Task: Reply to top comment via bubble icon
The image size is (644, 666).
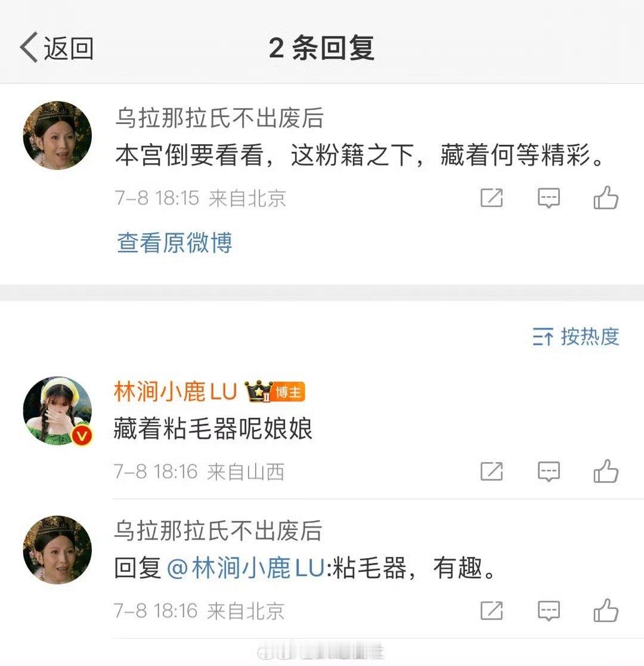Action: (x=549, y=198)
